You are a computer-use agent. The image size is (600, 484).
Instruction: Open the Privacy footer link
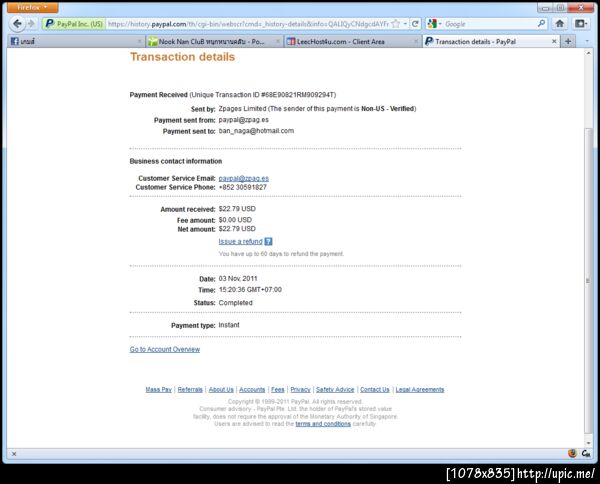[300, 389]
